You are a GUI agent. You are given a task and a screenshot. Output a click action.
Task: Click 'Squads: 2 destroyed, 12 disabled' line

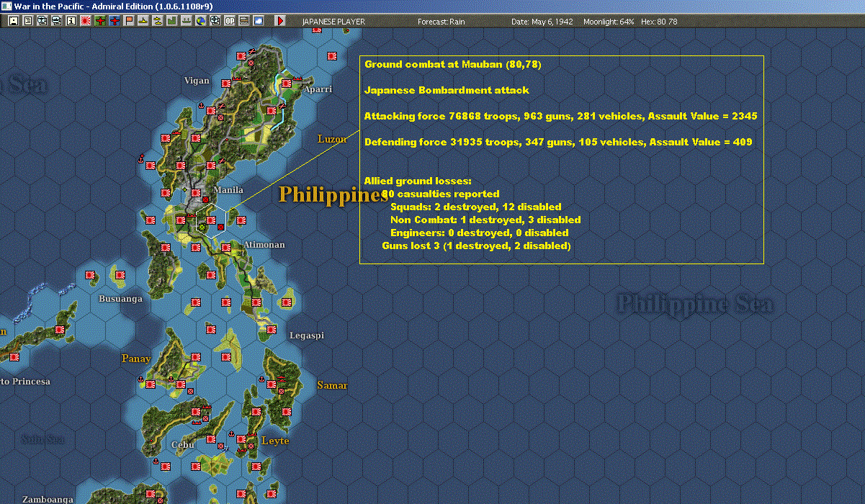point(476,207)
